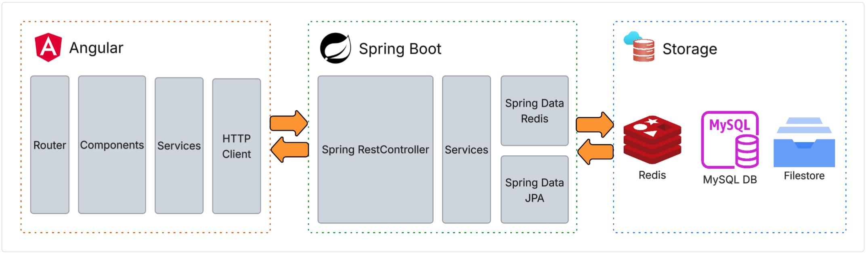Click the red Angular shield logo
The image size is (868, 254).
tap(48, 47)
